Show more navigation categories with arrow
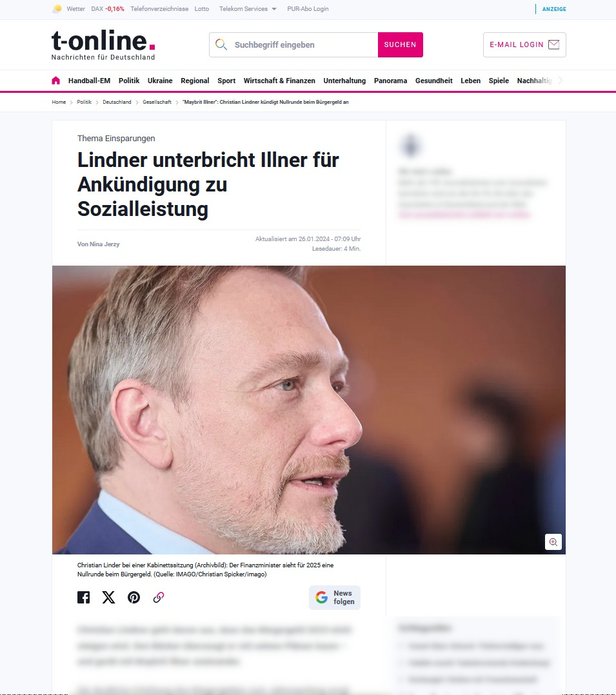 click(561, 81)
